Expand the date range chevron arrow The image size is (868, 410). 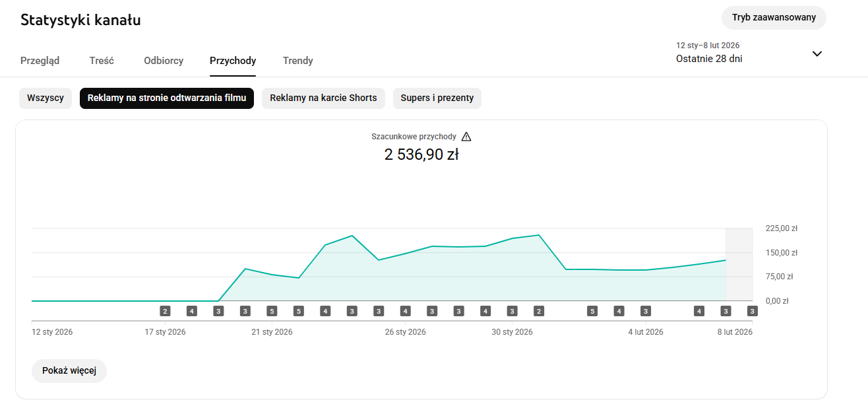817,53
